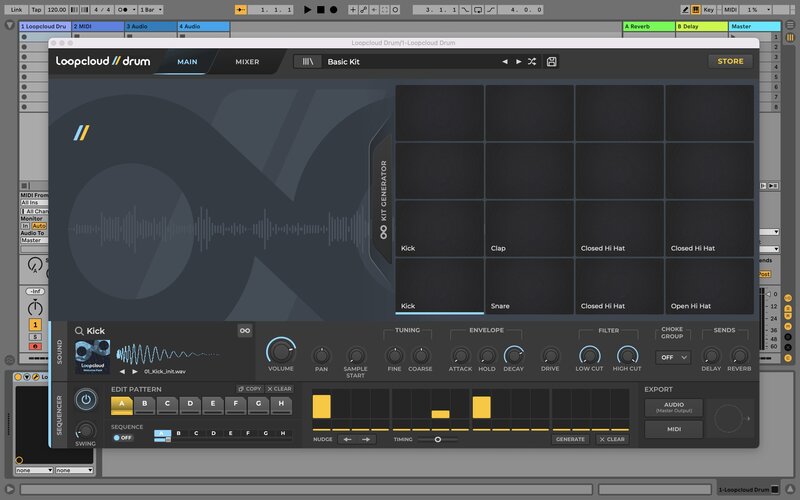800x500 pixels.
Task: Click track activator 1 in Ableton mixer
Action: (35, 324)
